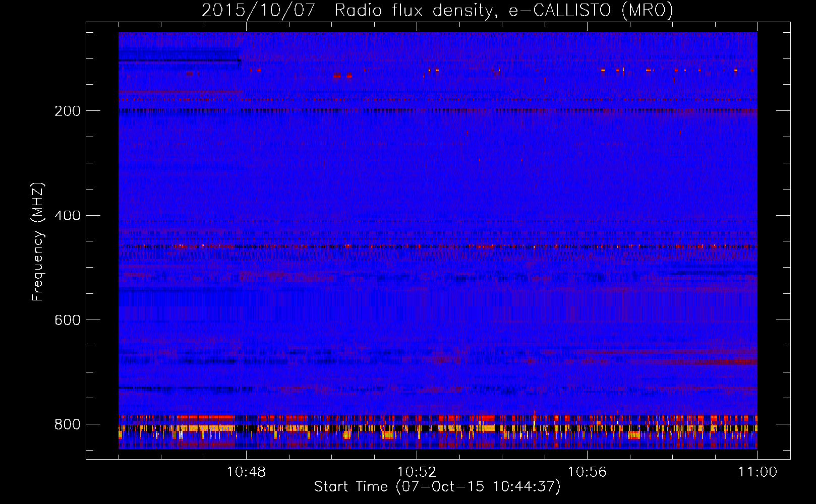Screen dimensions: 816x504
Task: Click the 10:52 time tick label
Action: click(417, 472)
